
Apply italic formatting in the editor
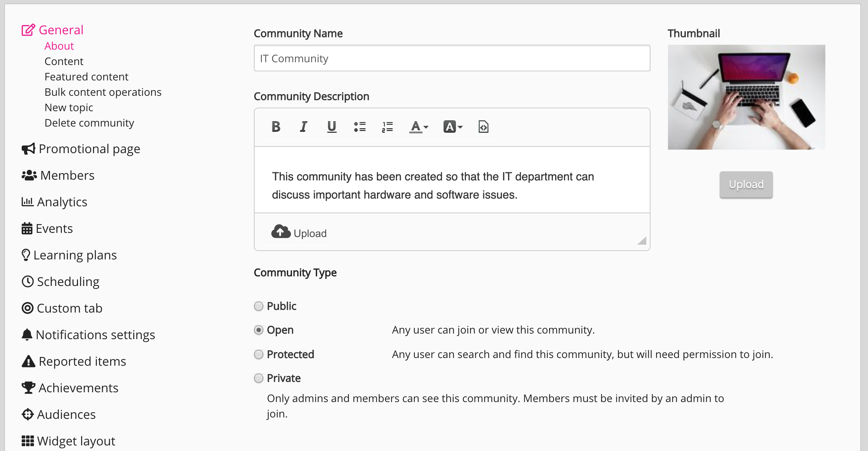(304, 127)
